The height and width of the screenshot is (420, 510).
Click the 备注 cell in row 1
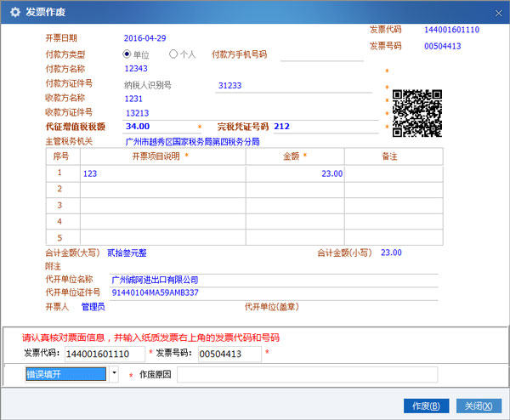click(390, 173)
